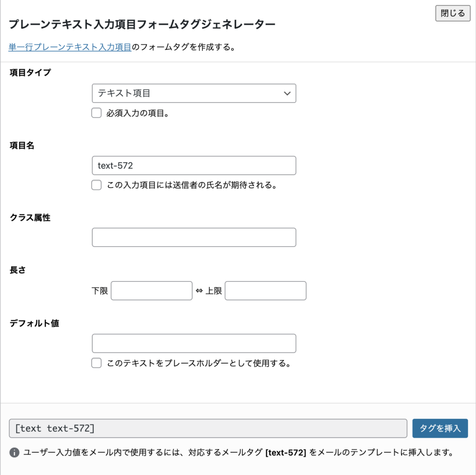
Task: Focus the クラス属性 input field
Action: pyautogui.click(x=194, y=237)
